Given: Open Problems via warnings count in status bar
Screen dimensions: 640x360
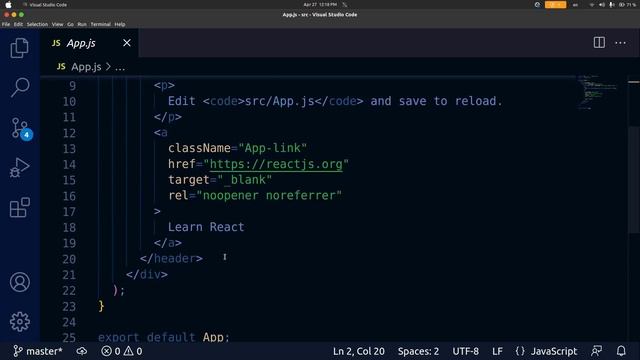Looking at the screenshot, I should (x=133, y=351).
